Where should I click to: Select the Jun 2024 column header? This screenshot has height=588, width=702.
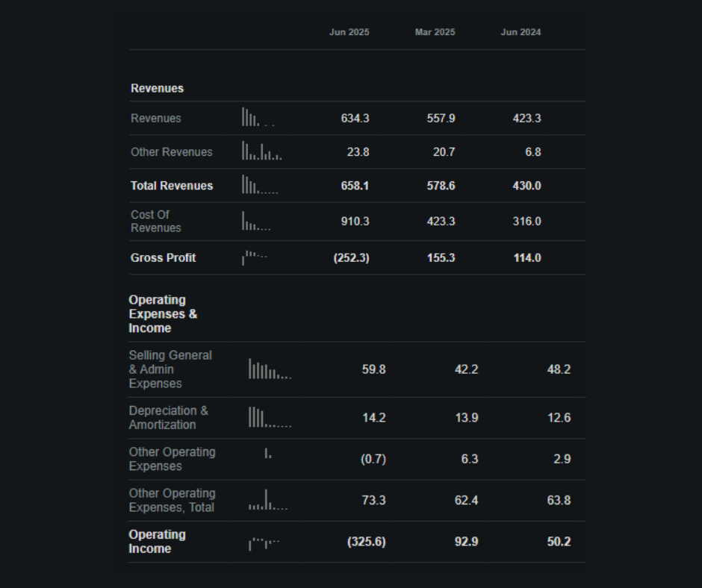521,32
